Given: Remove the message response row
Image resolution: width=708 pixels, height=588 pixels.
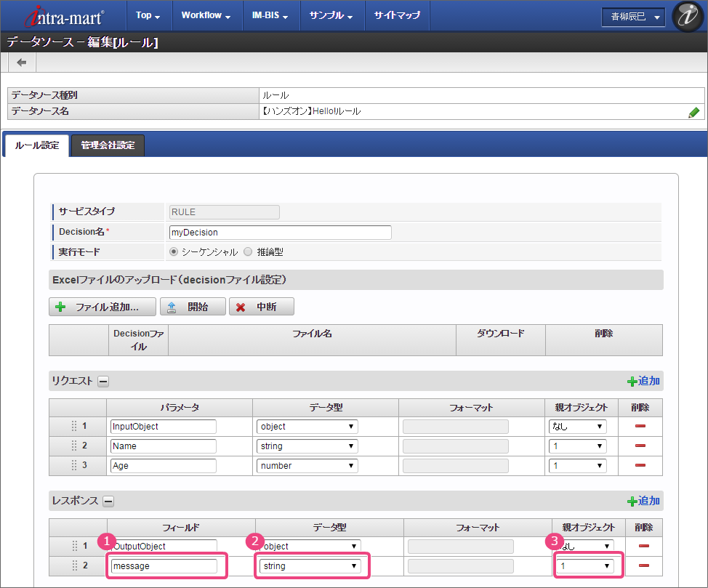Looking at the screenshot, I should pyautogui.click(x=643, y=566).
